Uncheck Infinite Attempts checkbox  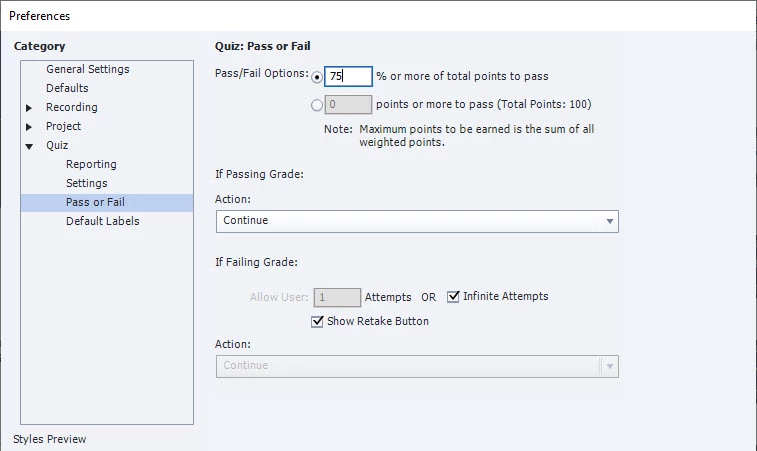[x=453, y=296]
